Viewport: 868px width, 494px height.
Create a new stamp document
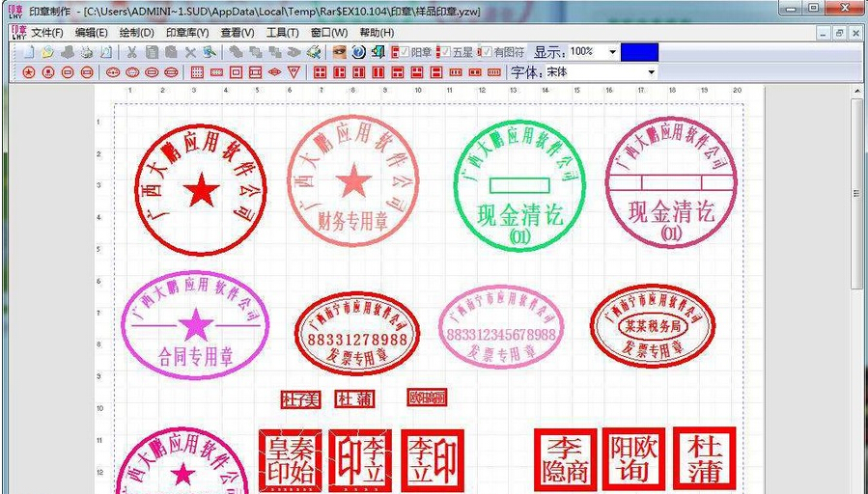coord(29,52)
